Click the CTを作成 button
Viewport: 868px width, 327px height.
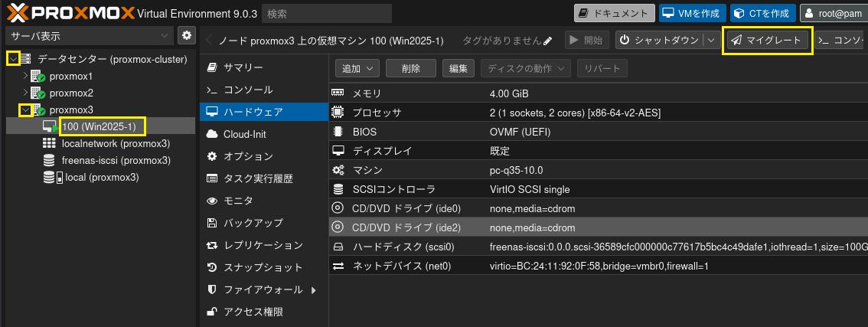pos(763,13)
